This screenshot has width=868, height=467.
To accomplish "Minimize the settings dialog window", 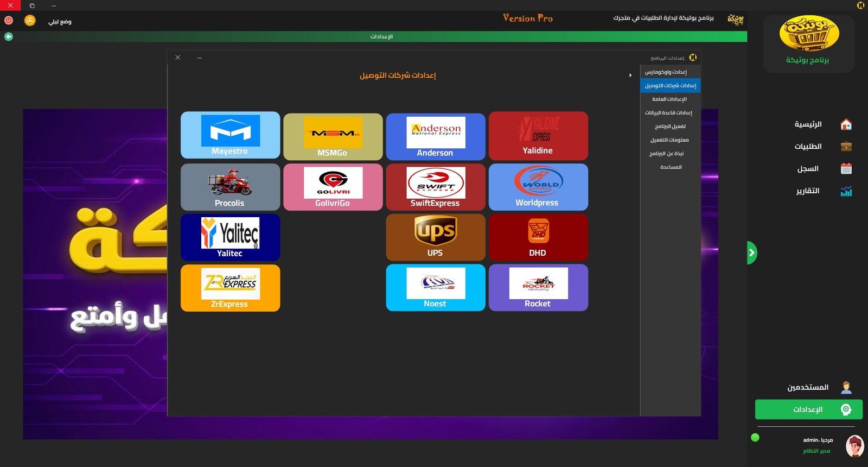I will (200, 58).
